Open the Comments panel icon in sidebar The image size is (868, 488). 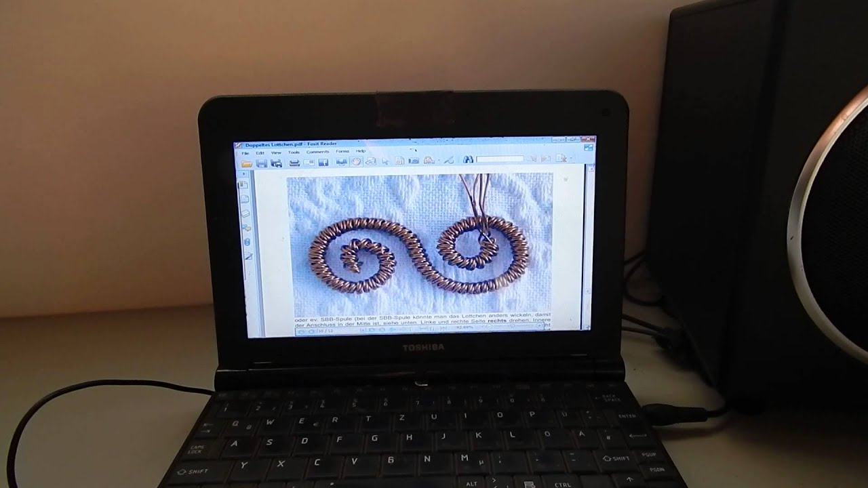(x=246, y=228)
